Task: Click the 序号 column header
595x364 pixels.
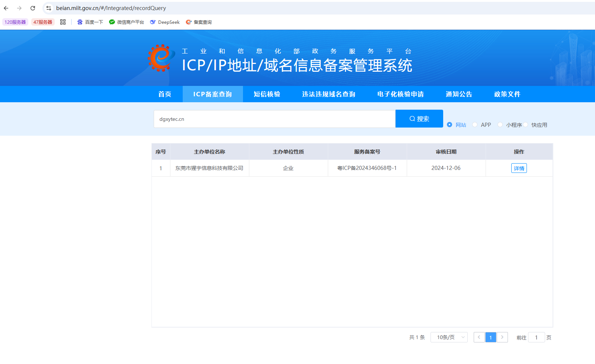Action: click(x=161, y=152)
